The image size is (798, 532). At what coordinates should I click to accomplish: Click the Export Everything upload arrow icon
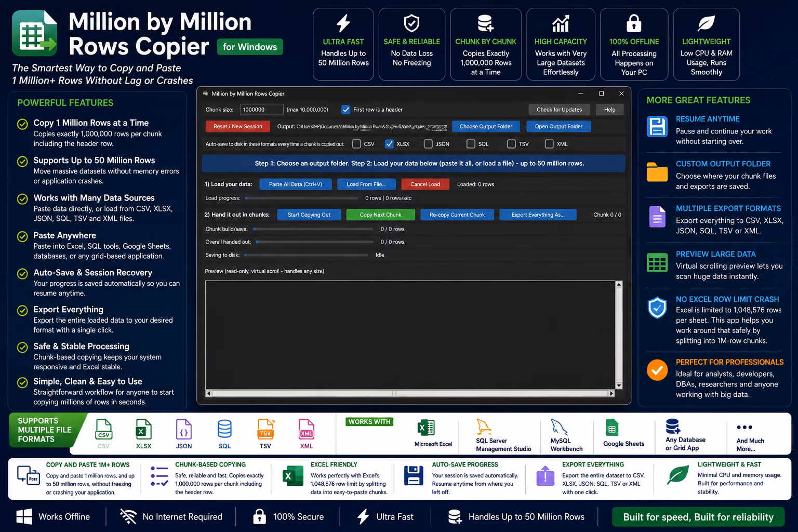545,475
